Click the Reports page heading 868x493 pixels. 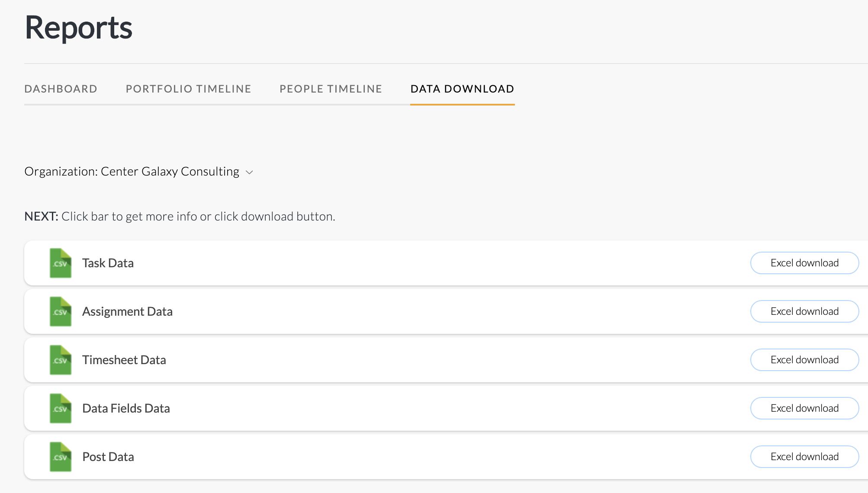[x=78, y=28]
